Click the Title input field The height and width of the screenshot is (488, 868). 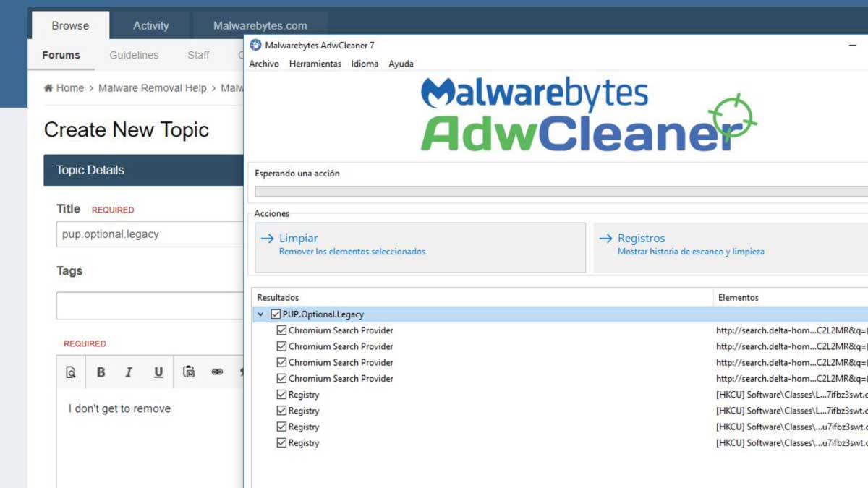pyautogui.click(x=150, y=234)
